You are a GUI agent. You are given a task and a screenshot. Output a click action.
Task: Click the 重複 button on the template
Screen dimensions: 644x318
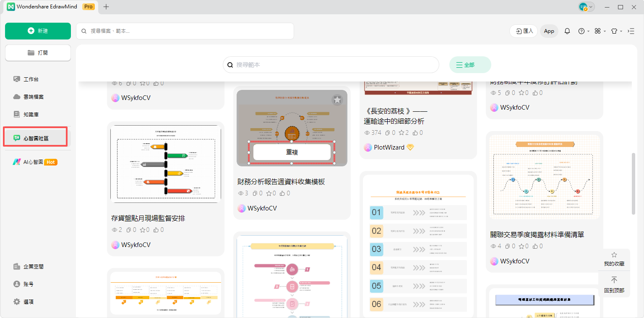292,152
